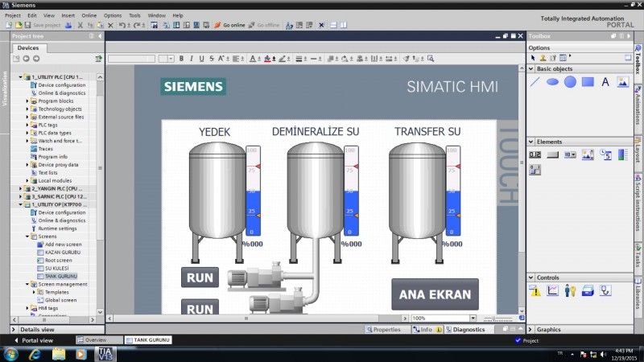Select the Symbolic I/O field element
This screenshot has width=644, height=362.
(x=570, y=154)
